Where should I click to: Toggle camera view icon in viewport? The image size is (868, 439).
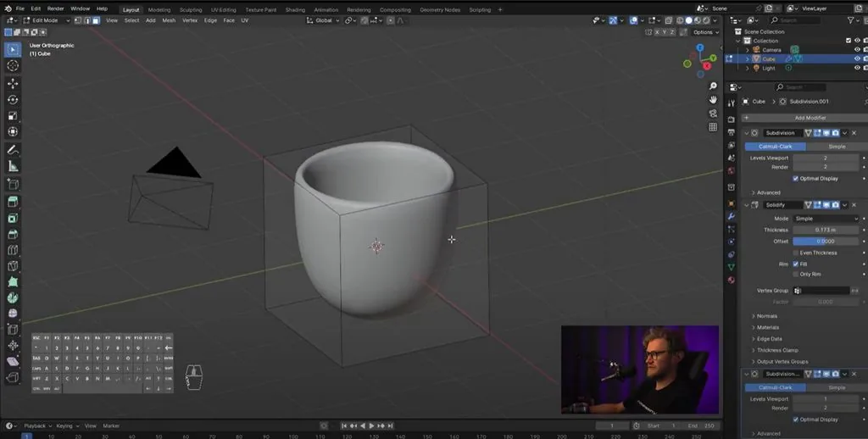pyautogui.click(x=713, y=114)
